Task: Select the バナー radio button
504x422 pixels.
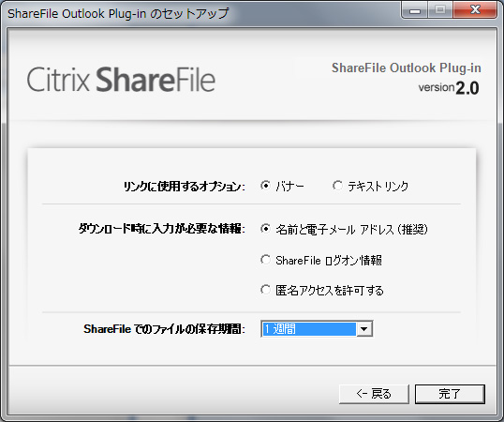Action: [x=265, y=186]
